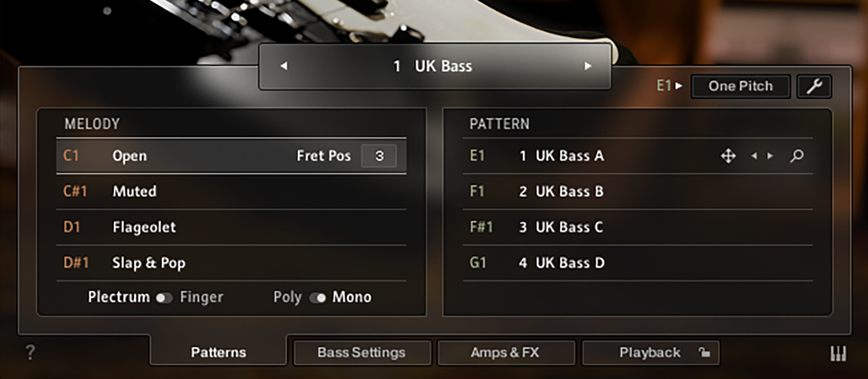Viewport: 868px width, 379px height.
Task: Switch to the Amps & FX tab
Action: pyautogui.click(x=505, y=353)
